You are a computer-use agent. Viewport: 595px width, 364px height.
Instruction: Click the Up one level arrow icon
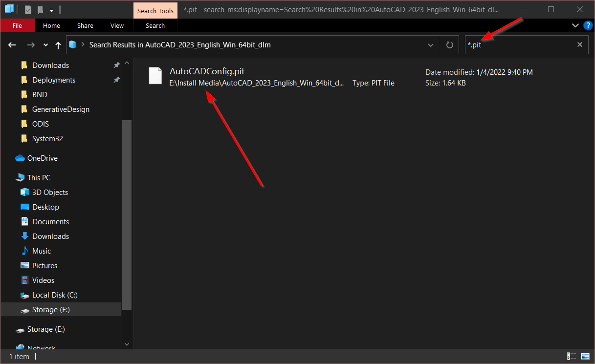coord(58,44)
